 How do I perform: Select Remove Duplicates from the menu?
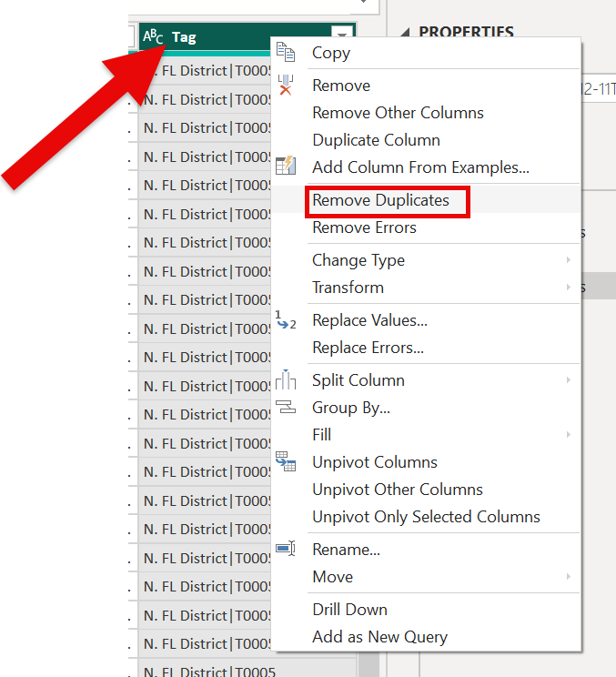[380, 200]
